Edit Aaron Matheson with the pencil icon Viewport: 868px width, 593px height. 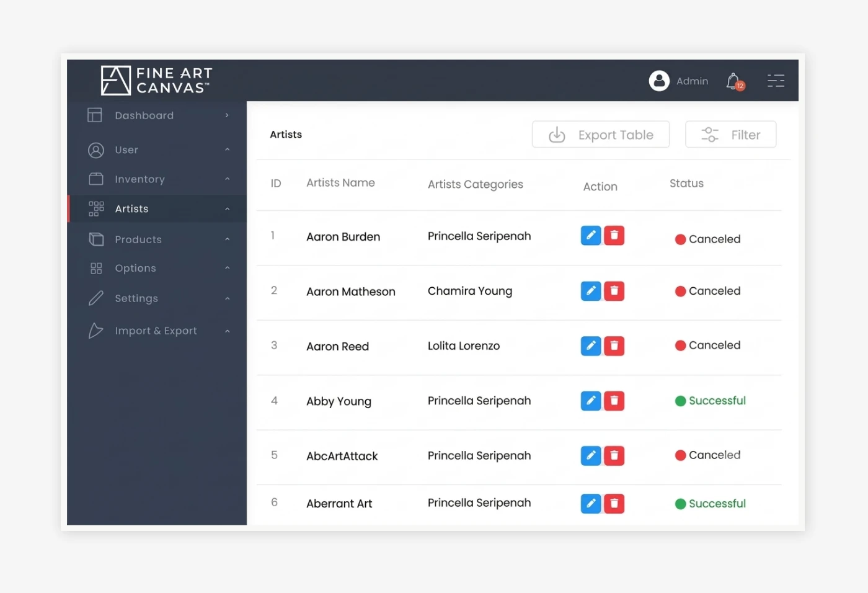(591, 291)
